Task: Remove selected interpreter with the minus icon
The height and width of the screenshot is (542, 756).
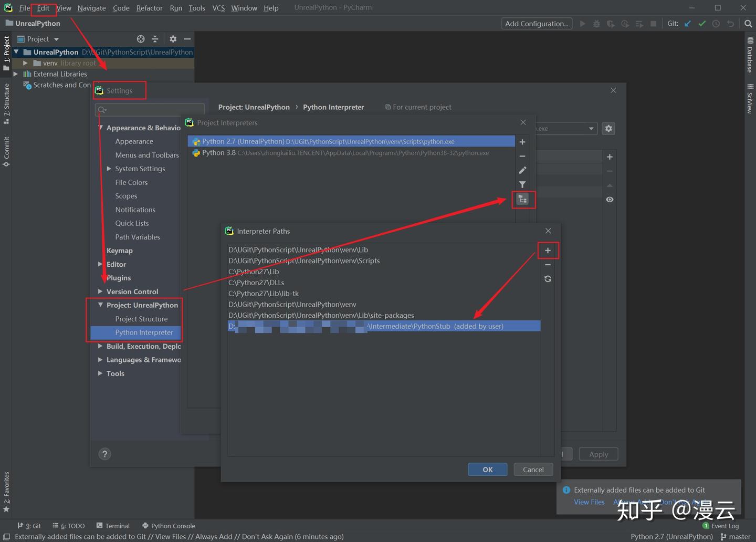Action: pos(522,156)
